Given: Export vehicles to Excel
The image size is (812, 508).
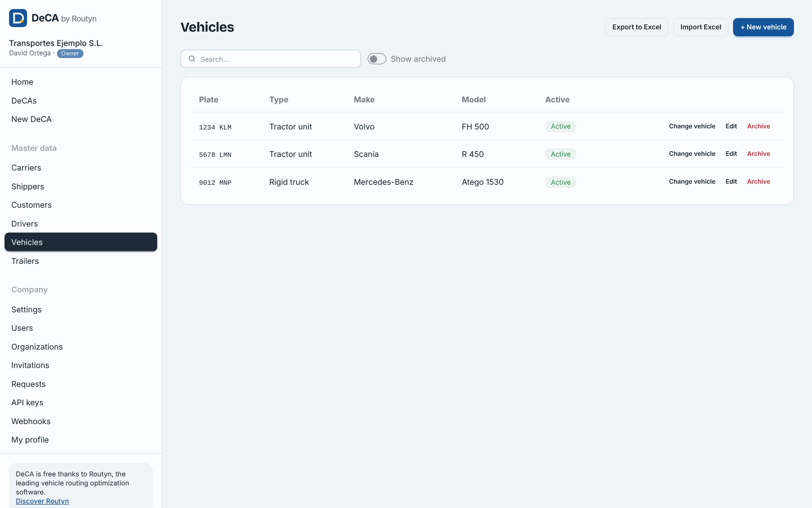Looking at the screenshot, I should 636,27.
